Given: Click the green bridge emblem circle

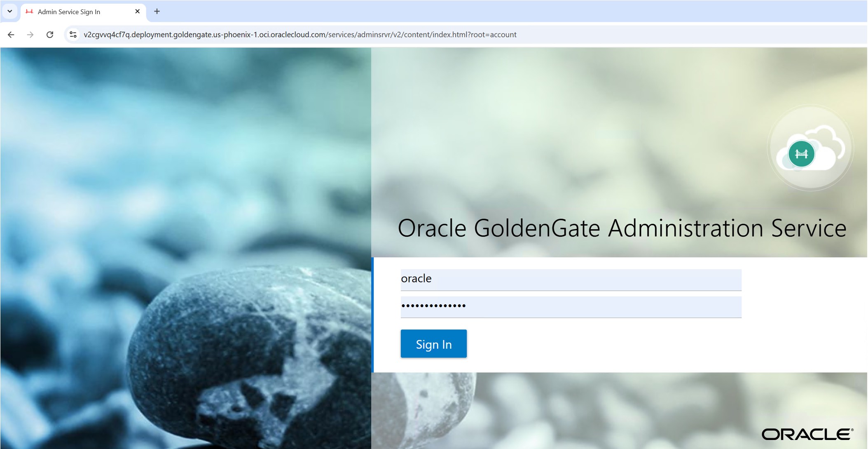Looking at the screenshot, I should 801,154.
